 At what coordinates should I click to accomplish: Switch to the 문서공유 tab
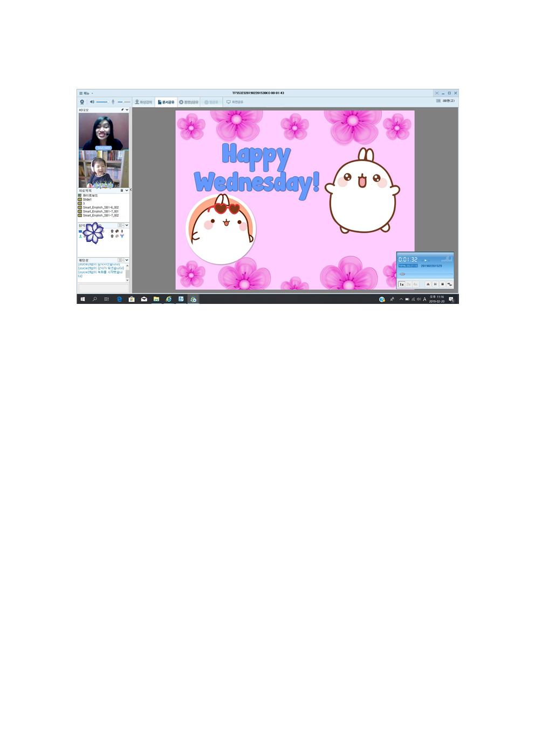click(x=166, y=102)
